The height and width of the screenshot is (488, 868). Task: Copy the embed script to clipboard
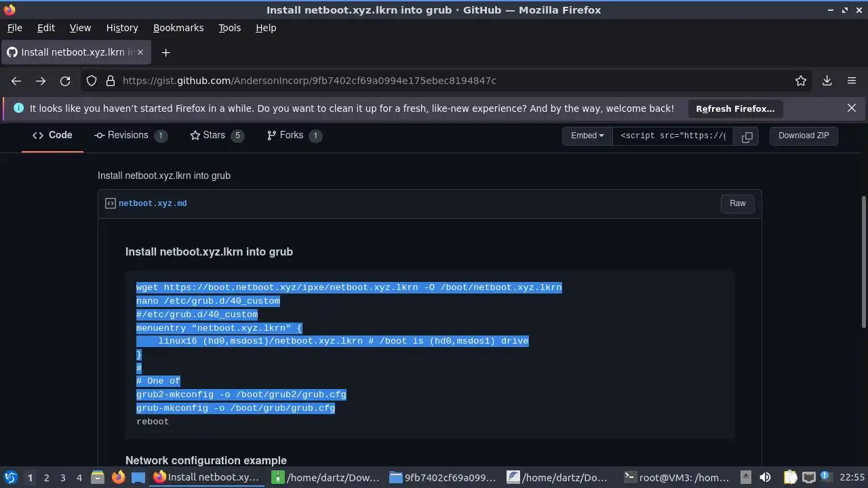point(747,136)
